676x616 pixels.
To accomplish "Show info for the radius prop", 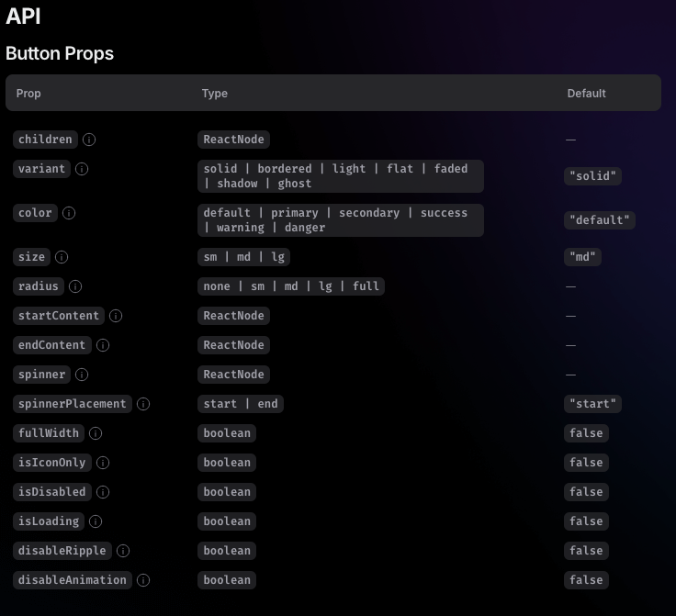I will tap(75, 286).
